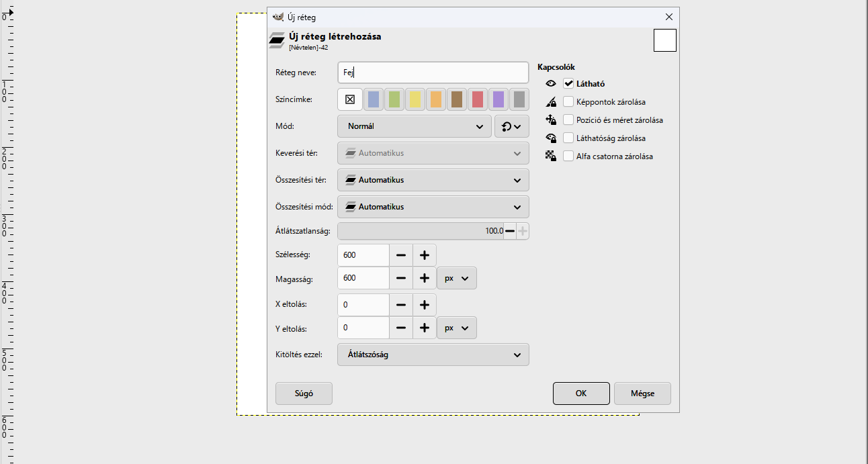Viewport: 868px width, 464px height.
Task: Increase Szélesség with the plus button
Action: coord(425,255)
